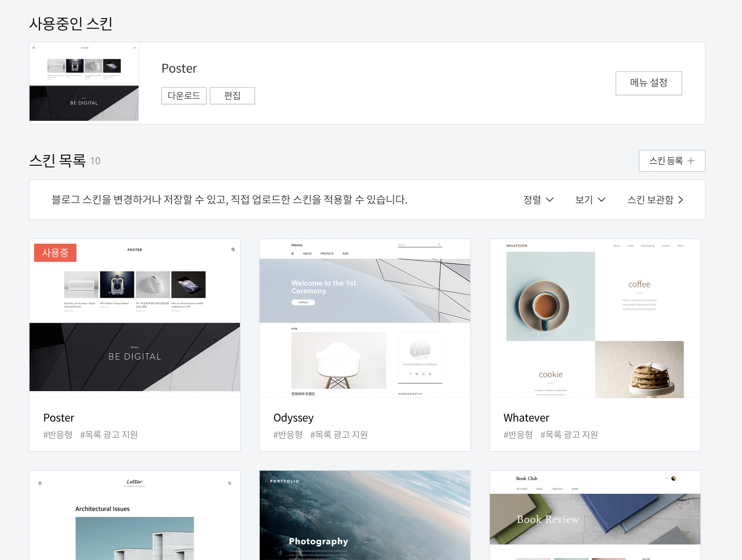
Task: Select the Portfolio Photography skin thumbnail
Action: (x=365, y=515)
